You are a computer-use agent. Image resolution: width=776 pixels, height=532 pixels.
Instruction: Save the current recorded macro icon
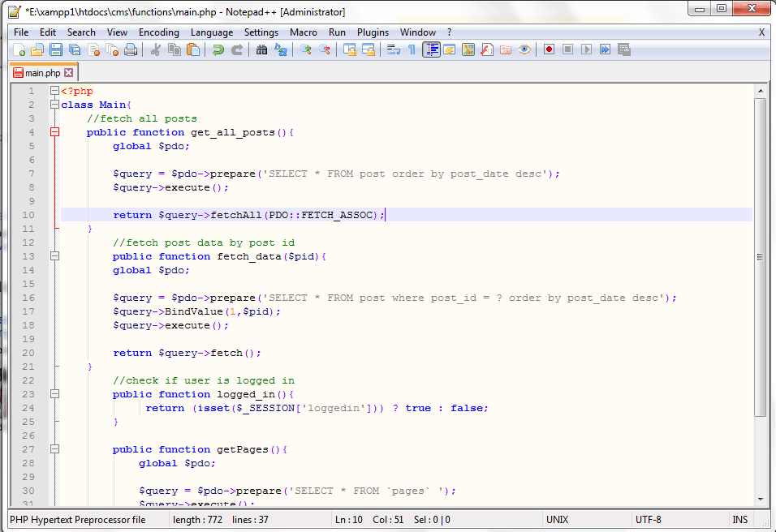point(623,49)
